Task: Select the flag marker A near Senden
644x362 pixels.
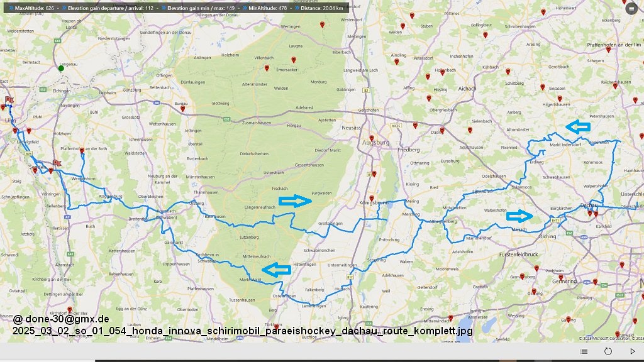Action: [x=57, y=163]
